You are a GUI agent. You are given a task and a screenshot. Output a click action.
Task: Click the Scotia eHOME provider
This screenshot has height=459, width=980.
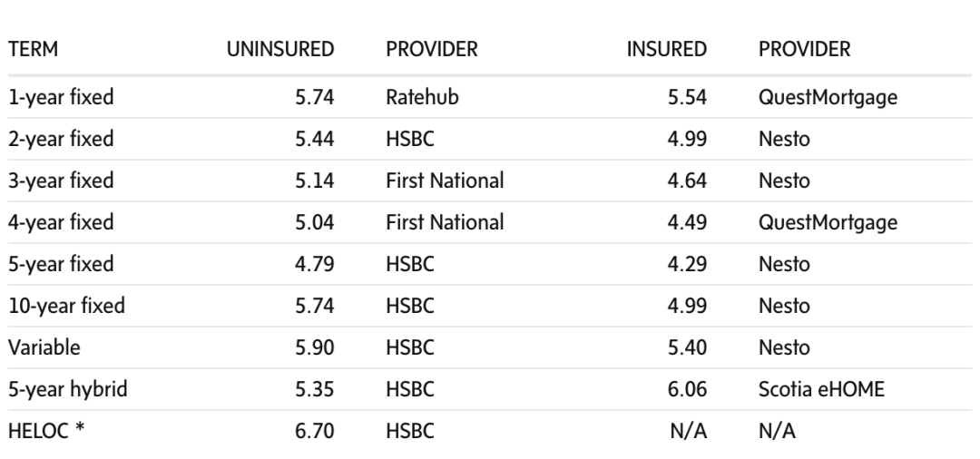[x=821, y=390]
